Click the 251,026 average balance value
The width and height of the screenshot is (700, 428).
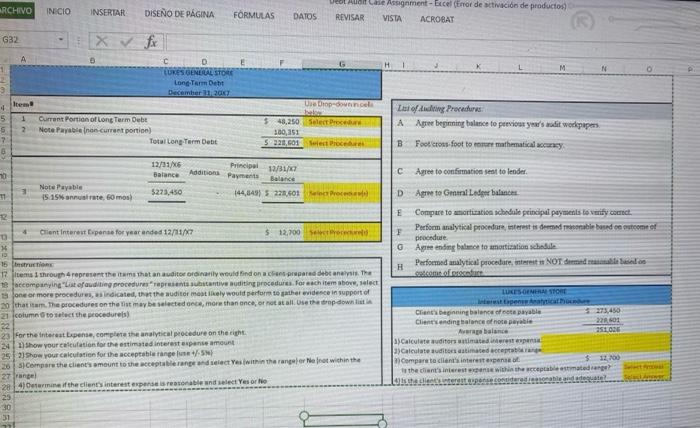point(608,329)
